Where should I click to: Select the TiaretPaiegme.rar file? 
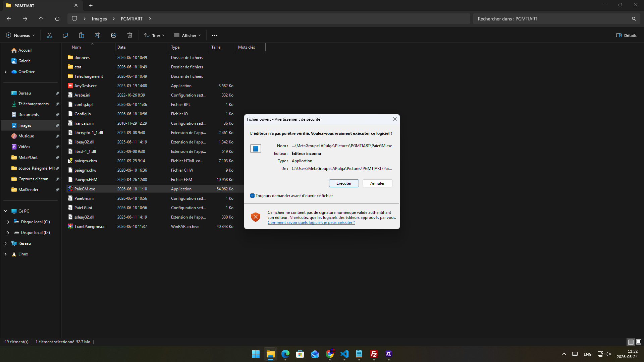click(90, 227)
